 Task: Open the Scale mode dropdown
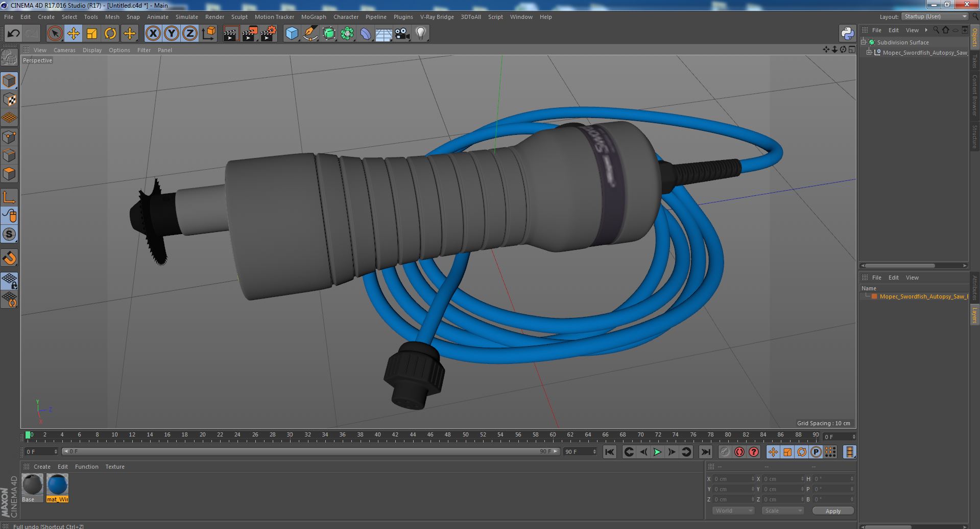tap(783, 511)
